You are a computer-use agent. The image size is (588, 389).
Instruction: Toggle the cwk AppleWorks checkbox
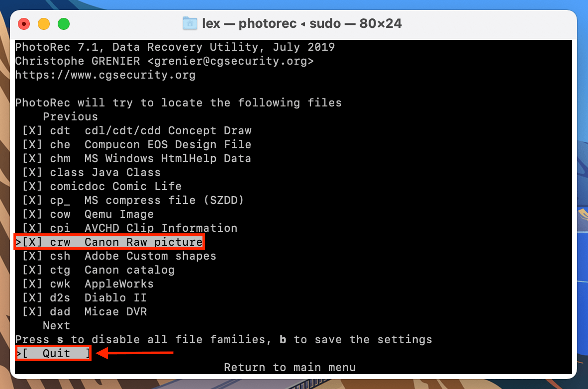point(32,284)
